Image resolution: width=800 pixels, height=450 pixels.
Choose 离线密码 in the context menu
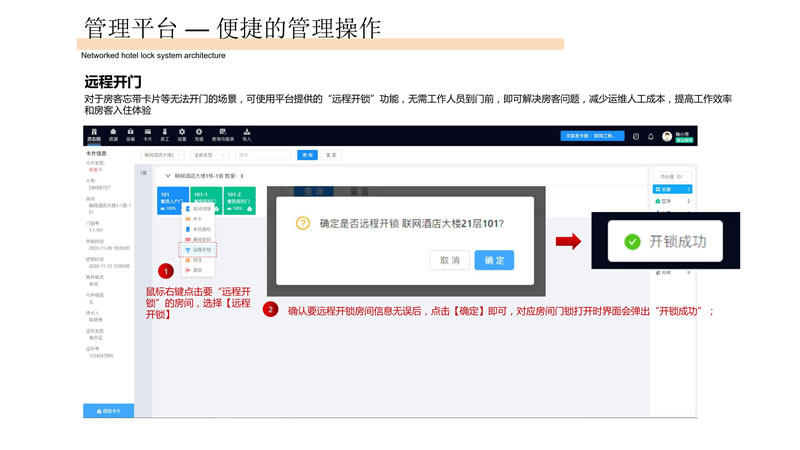[198, 239]
